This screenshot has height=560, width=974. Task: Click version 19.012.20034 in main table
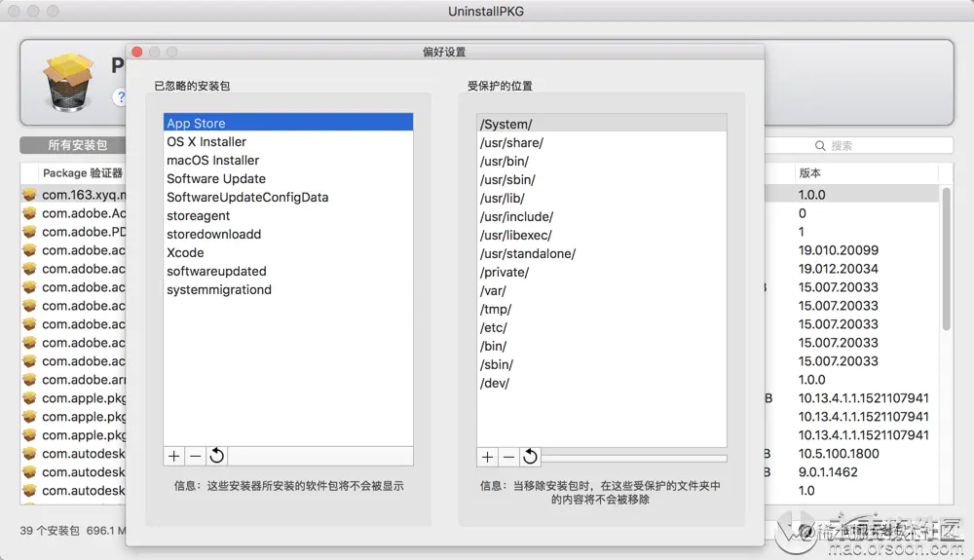(x=838, y=269)
